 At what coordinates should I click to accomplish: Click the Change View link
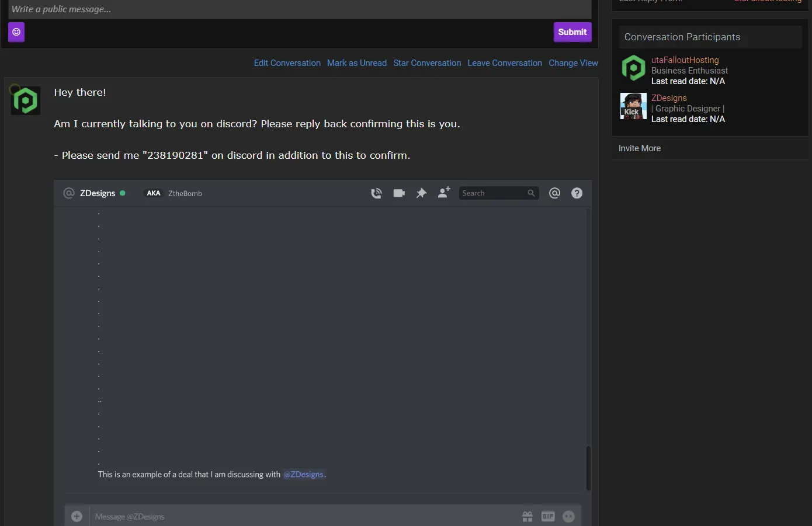pyautogui.click(x=573, y=63)
